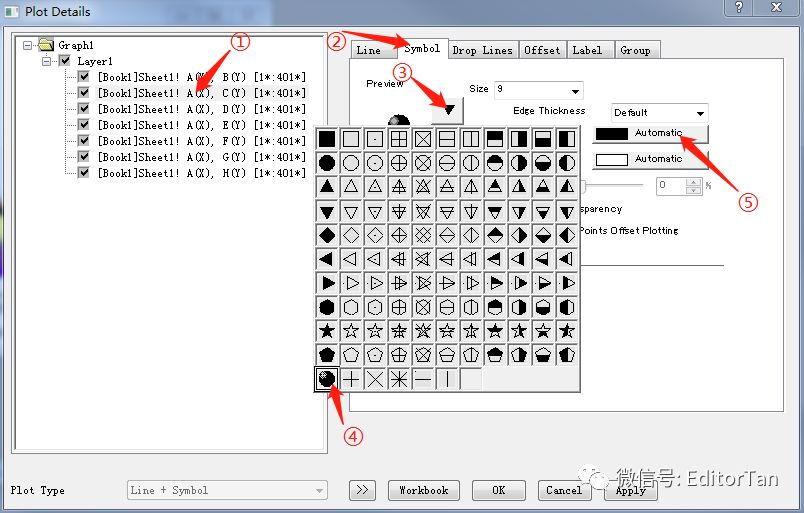
Task: Click the transparency percentage spinner
Action: pos(693,186)
